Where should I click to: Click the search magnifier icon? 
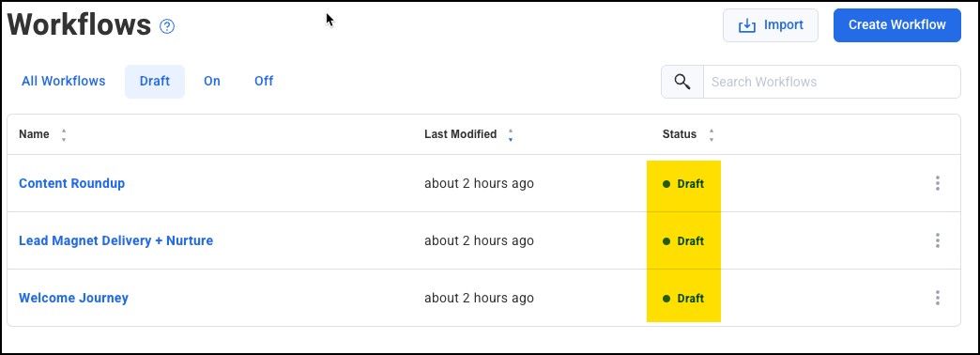point(682,82)
